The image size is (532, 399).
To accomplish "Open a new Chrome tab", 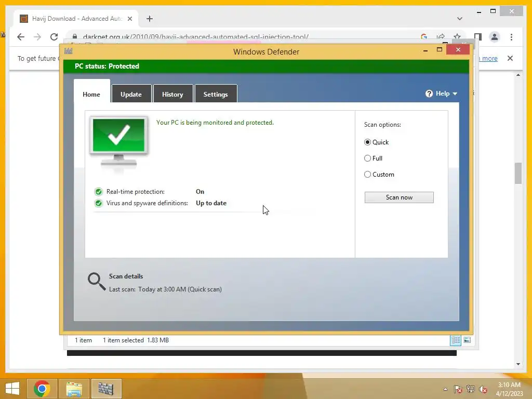I will 150,19.
